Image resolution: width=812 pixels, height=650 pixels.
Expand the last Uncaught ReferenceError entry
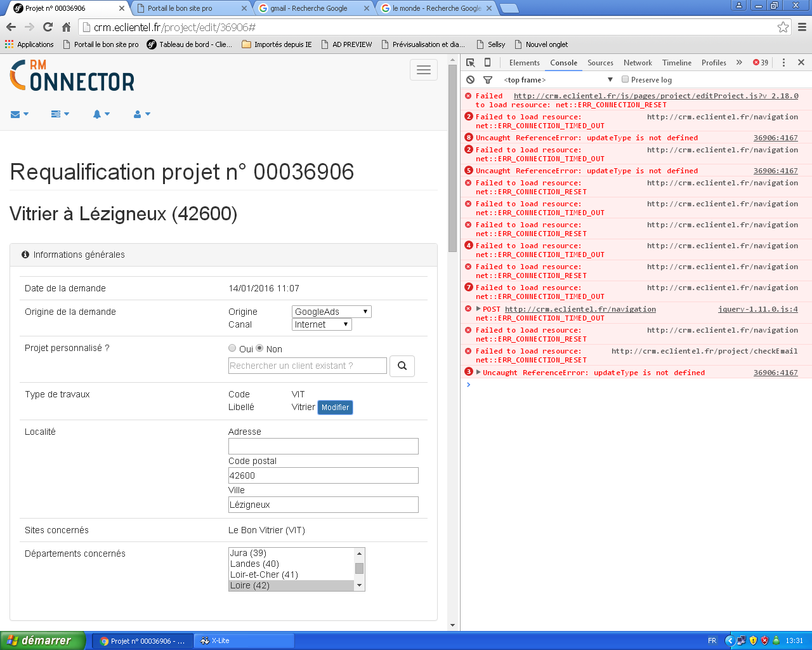tap(478, 372)
